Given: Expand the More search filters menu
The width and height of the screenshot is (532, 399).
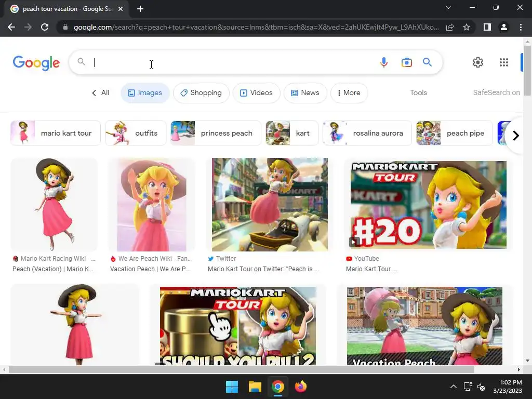Looking at the screenshot, I should (349, 93).
